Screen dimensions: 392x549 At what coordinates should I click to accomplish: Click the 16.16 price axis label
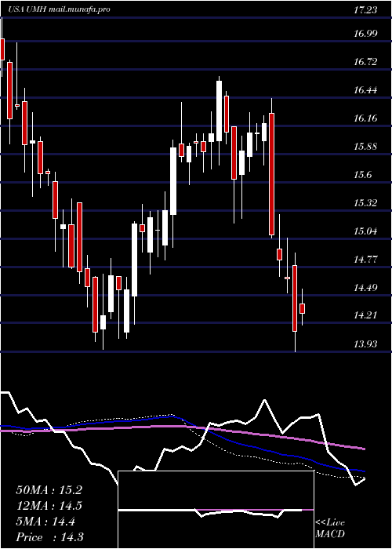[365, 118]
